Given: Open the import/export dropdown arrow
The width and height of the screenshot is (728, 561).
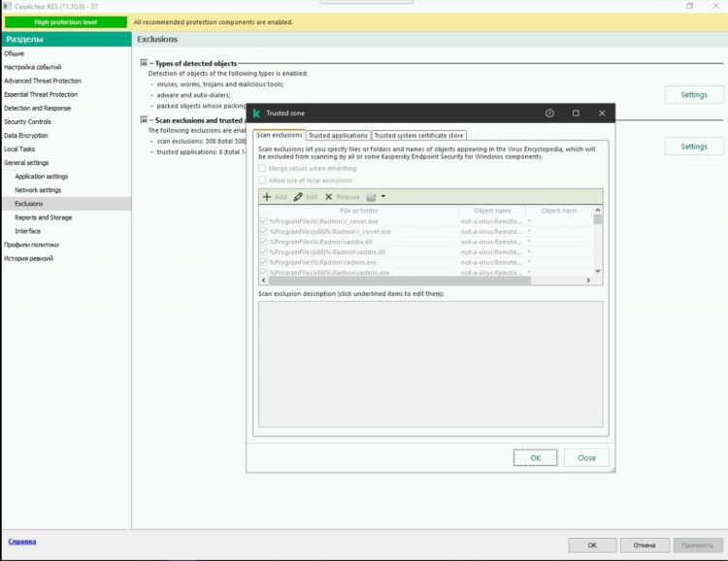Looking at the screenshot, I should coord(383,196).
